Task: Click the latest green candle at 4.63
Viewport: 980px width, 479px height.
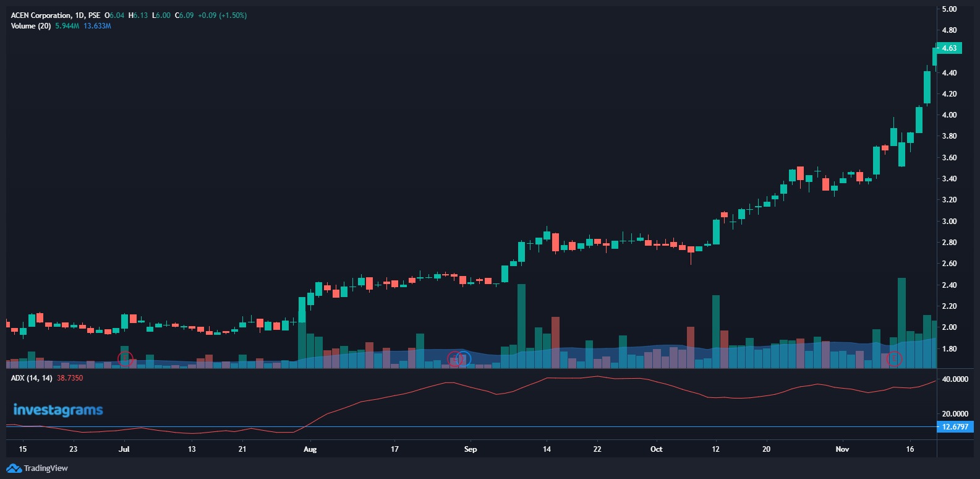Action: (x=935, y=56)
